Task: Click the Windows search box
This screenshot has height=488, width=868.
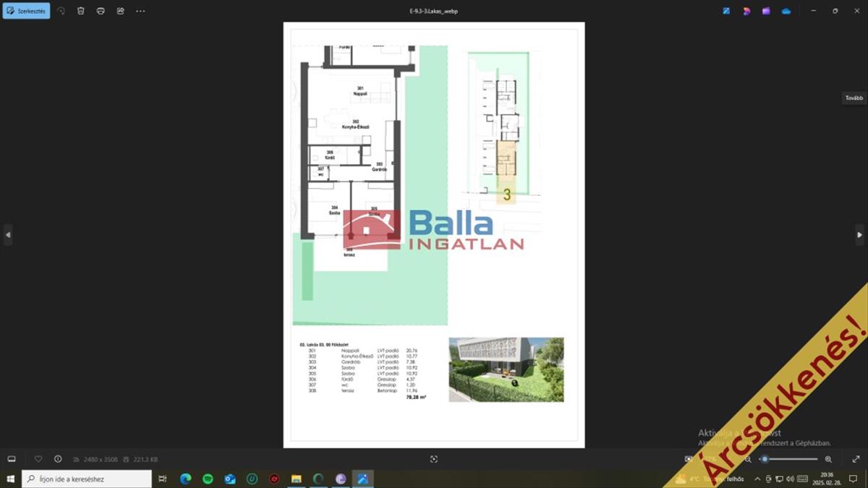Action: point(87,479)
